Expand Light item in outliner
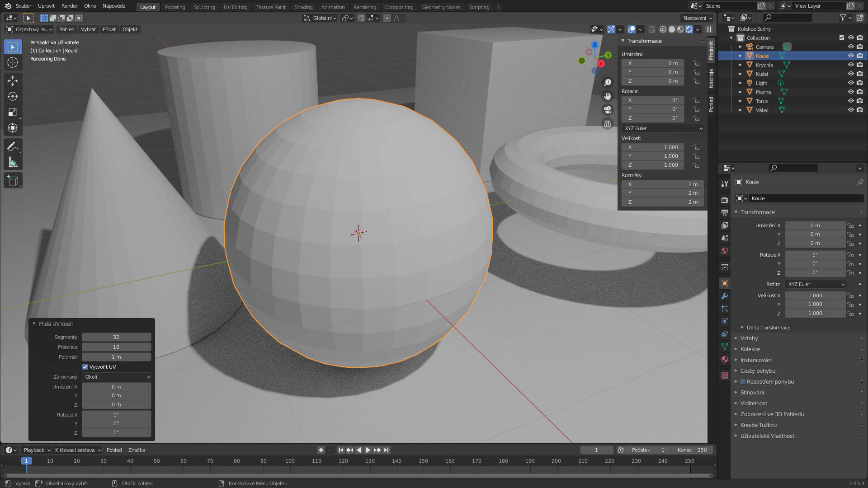Viewport: 868px width, 488px height. [x=740, y=83]
